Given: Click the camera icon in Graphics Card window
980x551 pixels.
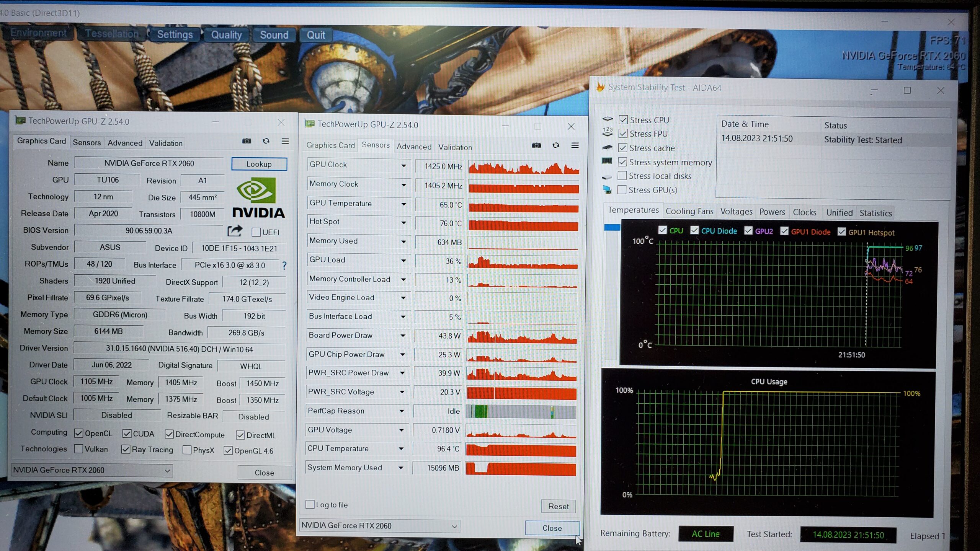Looking at the screenshot, I should click(x=247, y=141).
